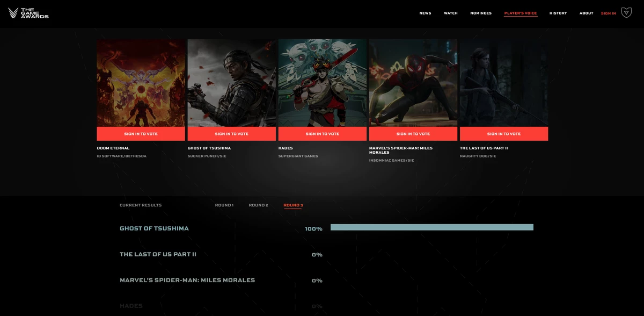Click the Hades title under its card
The image size is (644, 316).
[x=286, y=148]
